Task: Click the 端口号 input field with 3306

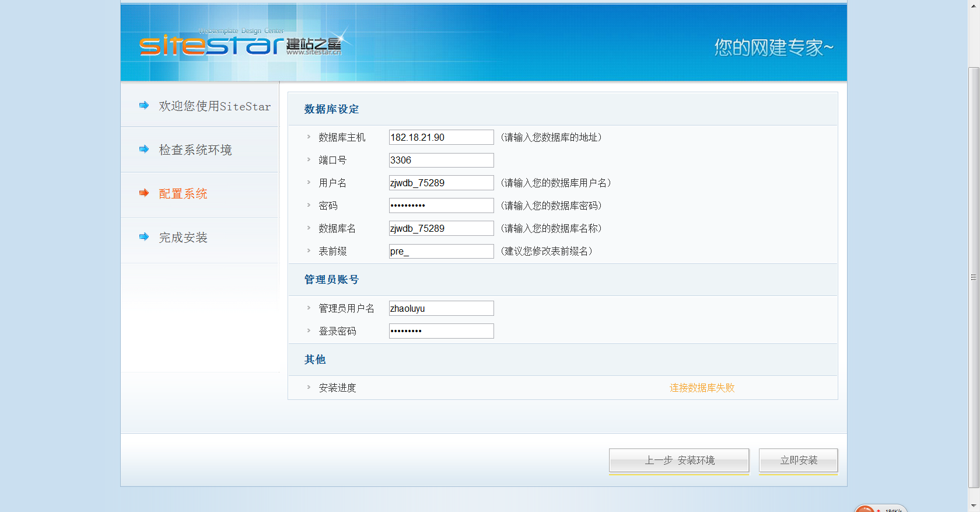Action: point(442,160)
